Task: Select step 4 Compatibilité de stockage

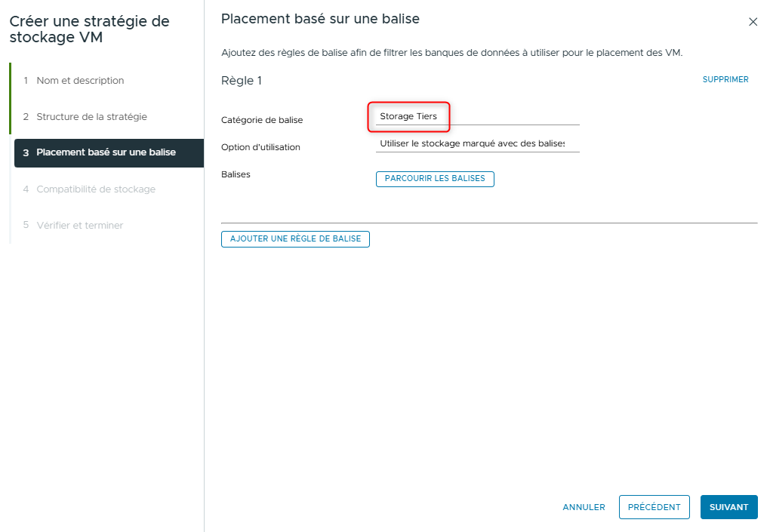Action: (98, 189)
